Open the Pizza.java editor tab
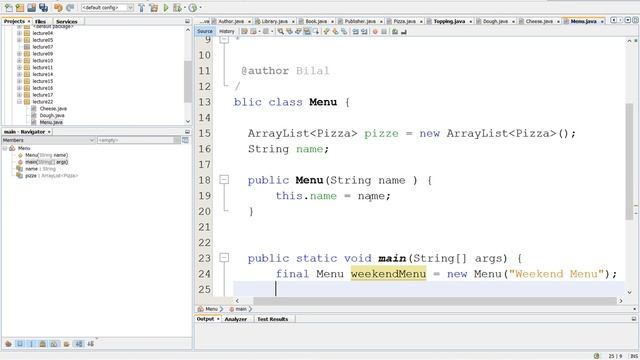This screenshot has height=360, width=640. pos(404,21)
